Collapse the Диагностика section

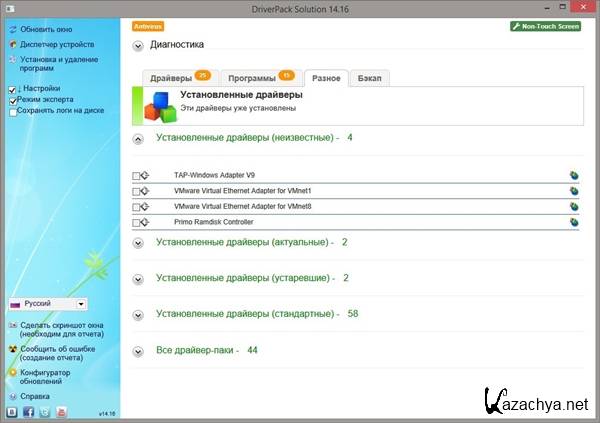pyautogui.click(x=137, y=45)
